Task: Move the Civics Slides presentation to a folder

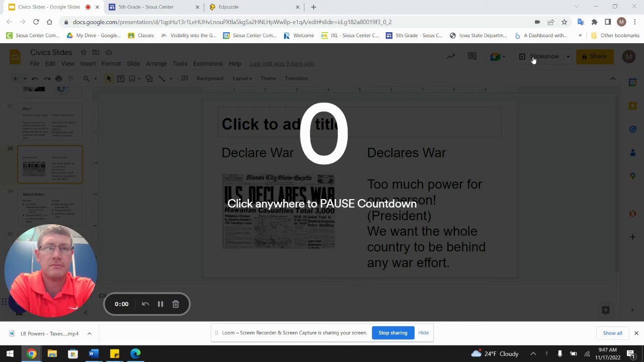Action: pos(96,52)
